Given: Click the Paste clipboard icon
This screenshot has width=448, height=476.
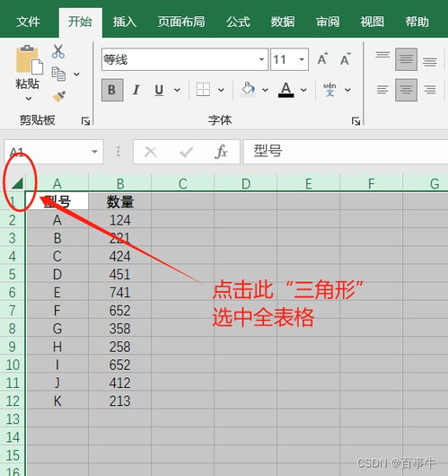Looking at the screenshot, I should point(29,60).
